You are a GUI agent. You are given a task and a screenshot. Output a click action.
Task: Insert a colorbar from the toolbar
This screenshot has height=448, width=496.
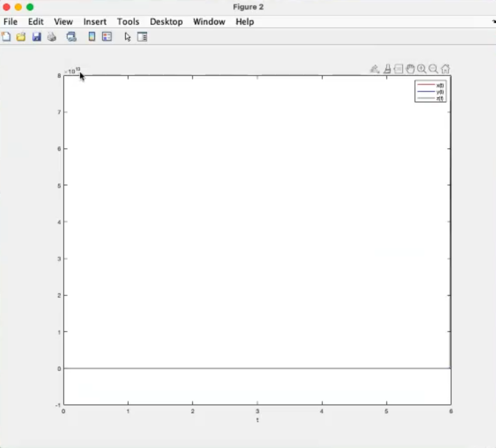92,36
